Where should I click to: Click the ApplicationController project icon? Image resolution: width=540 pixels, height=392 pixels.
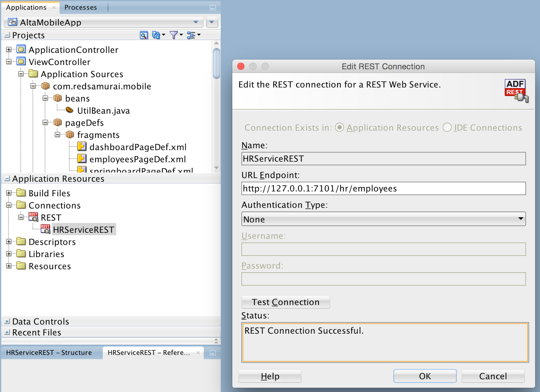click(x=21, y=49)
